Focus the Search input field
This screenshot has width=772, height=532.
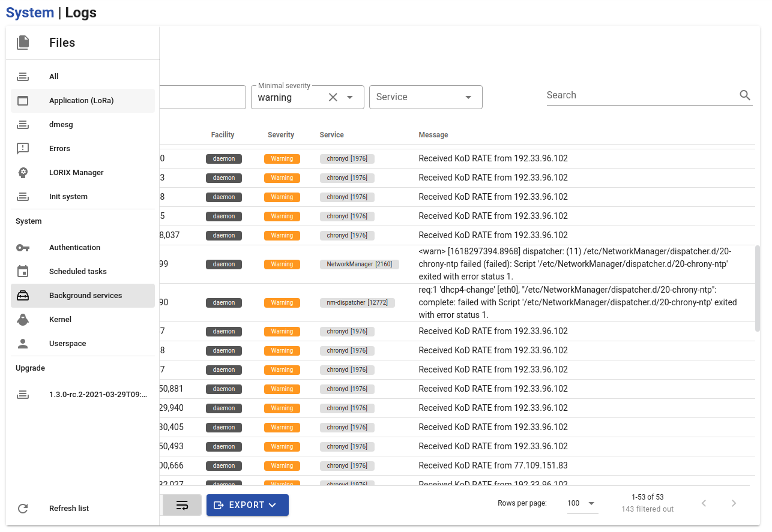(x=639, y=95)
